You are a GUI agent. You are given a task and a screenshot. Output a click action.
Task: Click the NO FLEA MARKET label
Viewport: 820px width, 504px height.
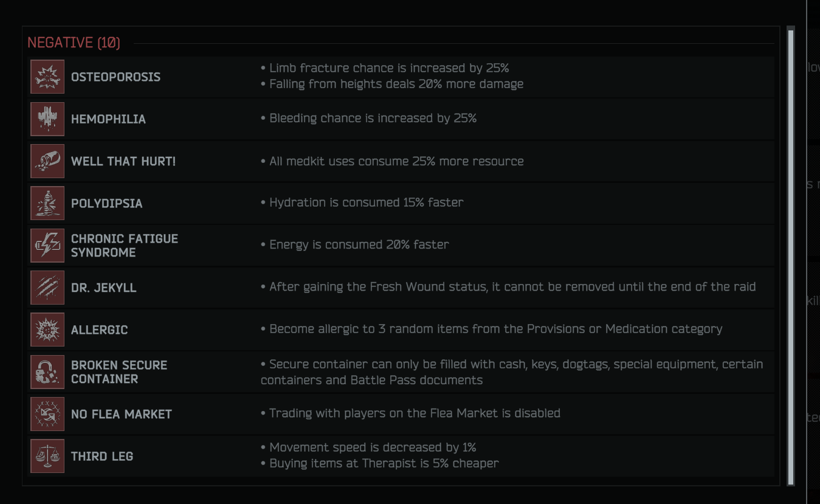[122, 415]
